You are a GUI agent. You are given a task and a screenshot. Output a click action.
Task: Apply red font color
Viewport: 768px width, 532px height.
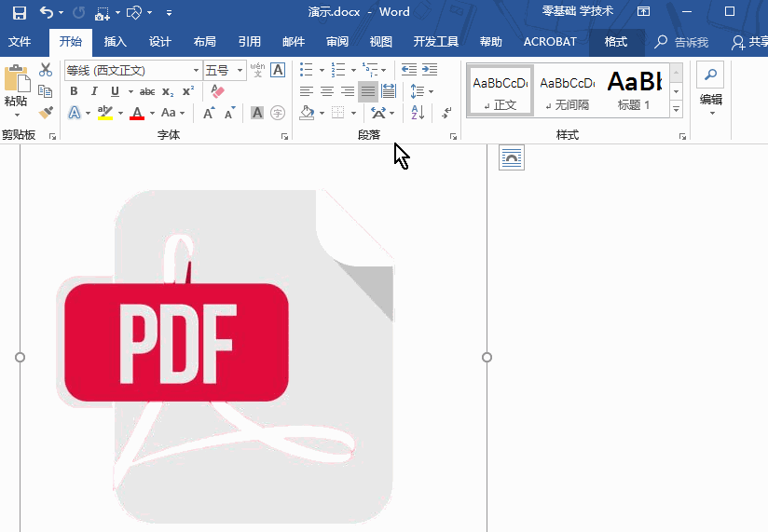tap(137, 113)
